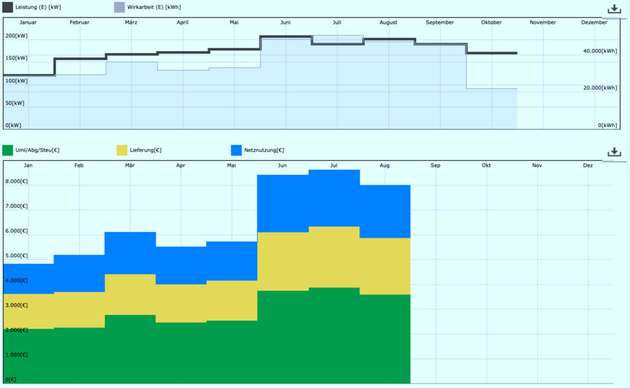
Task: Toggle the Leistung (E) [kW] legend swatch
Action: [8, 7]
